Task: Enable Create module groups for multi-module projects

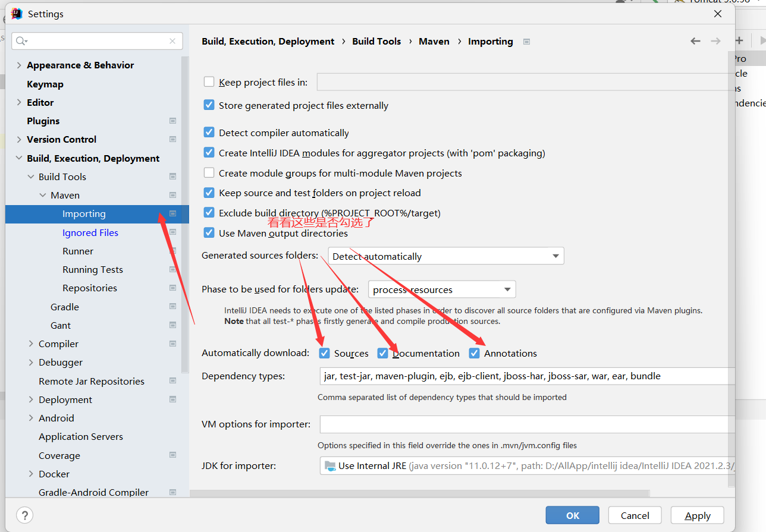Action: (209, 173)
